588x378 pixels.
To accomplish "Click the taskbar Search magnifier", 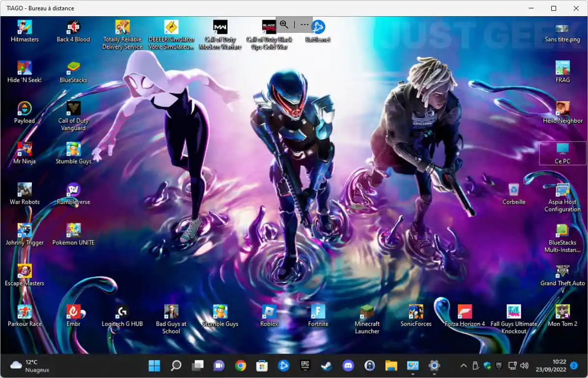I will pos(176,366).
